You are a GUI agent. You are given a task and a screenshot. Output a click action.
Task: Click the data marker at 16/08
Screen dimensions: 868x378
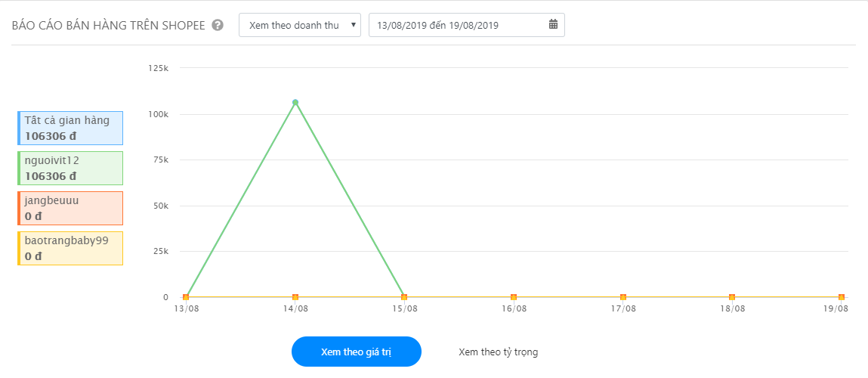click(514, 297)
